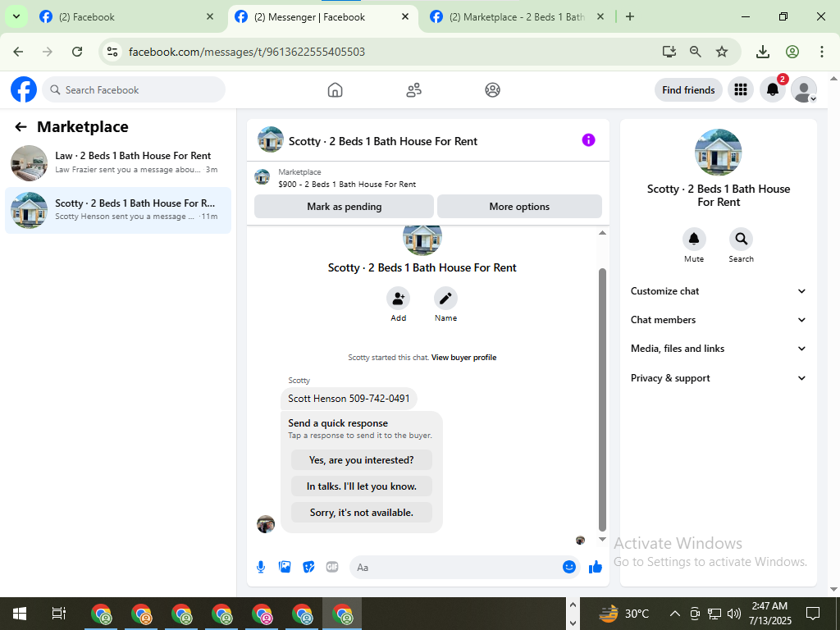Open Chrome zoom magnifier icon in address bar
The width and height of the screenshot is (840, 630).
pyautogui.click(x=696, y=52)
